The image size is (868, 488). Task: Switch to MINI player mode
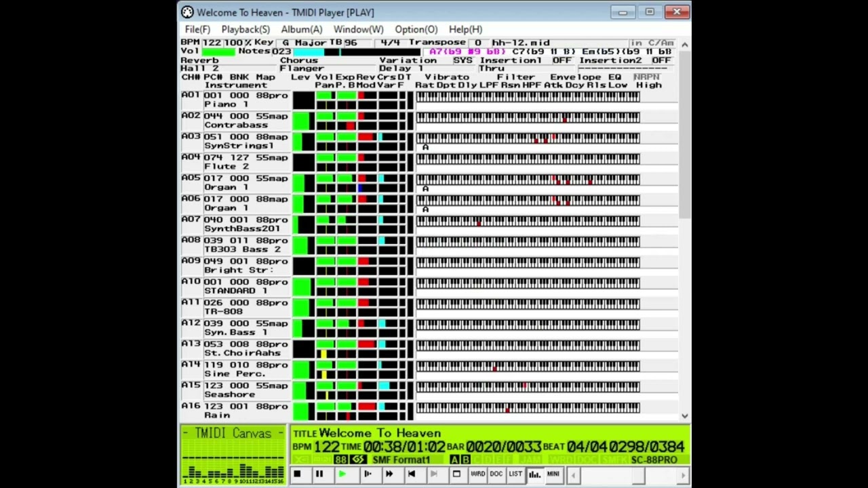[x=553, y=474]
